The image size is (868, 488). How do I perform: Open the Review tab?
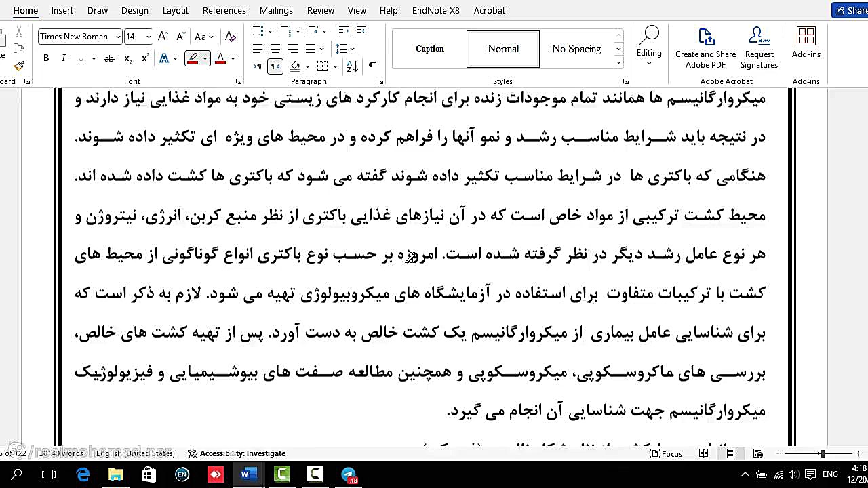[x=321, y=10]
